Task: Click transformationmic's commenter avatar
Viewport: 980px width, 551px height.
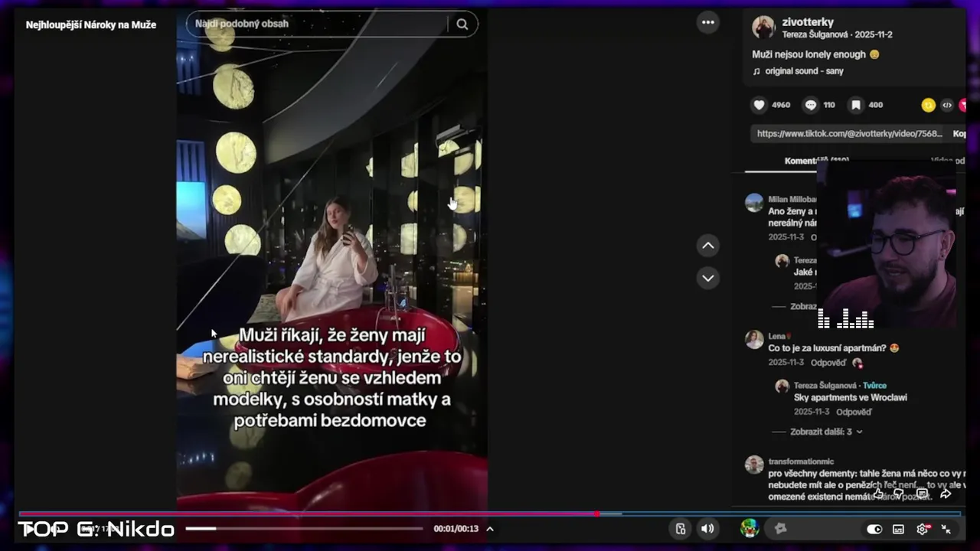Action: [754, 464]
